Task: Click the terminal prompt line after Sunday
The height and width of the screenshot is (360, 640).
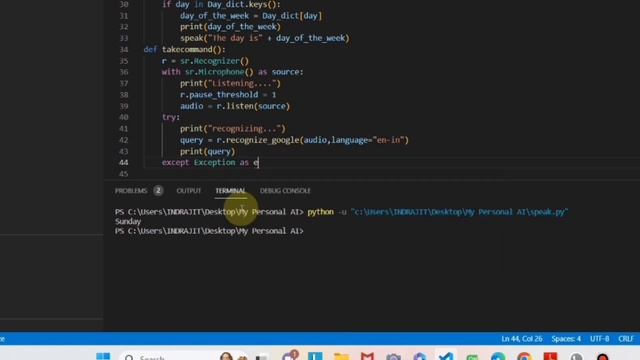Action: coord(209,231)
